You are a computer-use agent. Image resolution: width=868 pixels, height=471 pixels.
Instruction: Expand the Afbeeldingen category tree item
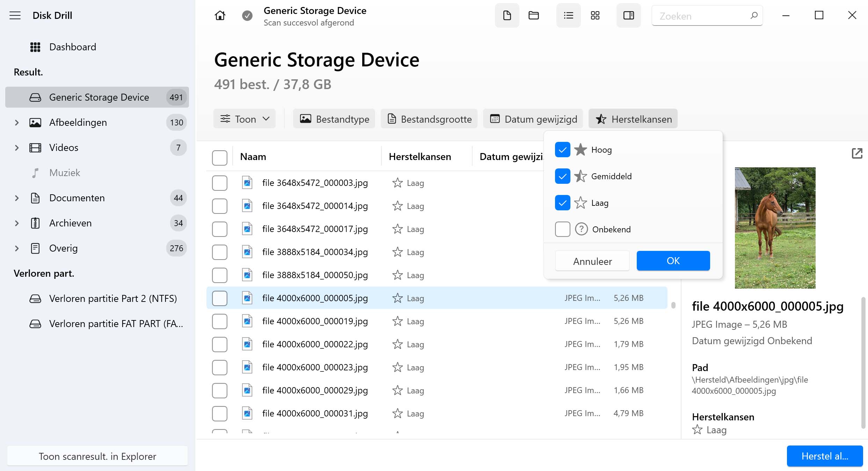16,122
